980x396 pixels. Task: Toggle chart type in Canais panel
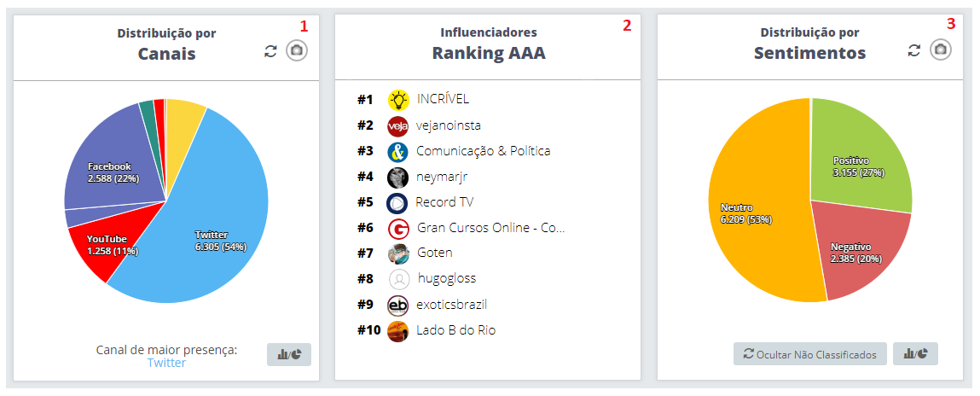click(x=289, y=354)
